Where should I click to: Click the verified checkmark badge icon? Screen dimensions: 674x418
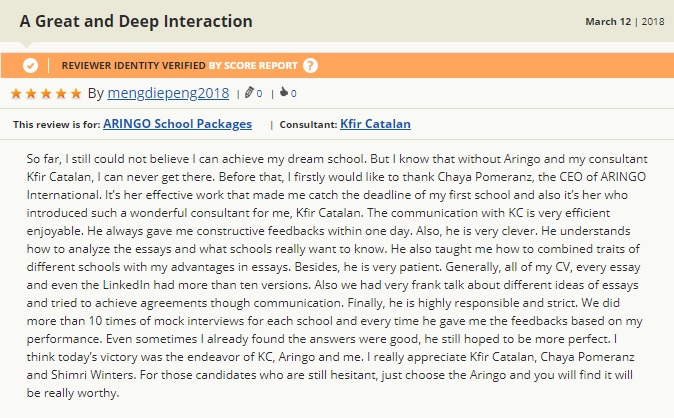(30, 65)
